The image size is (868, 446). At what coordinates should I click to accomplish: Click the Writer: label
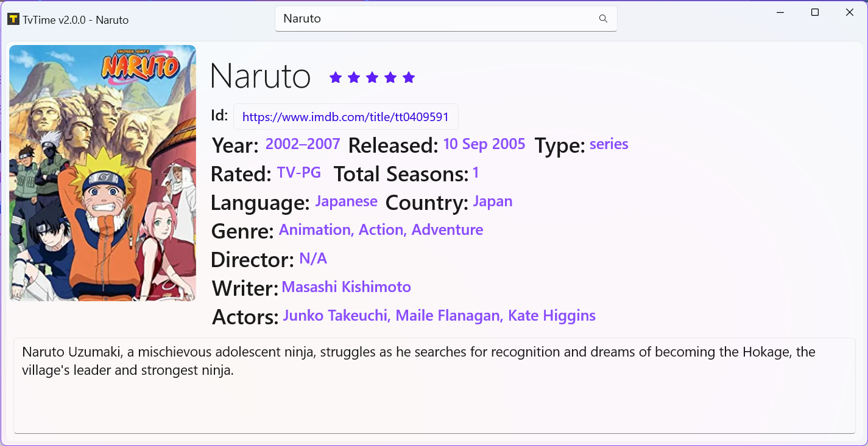click(x=245, y=289)
